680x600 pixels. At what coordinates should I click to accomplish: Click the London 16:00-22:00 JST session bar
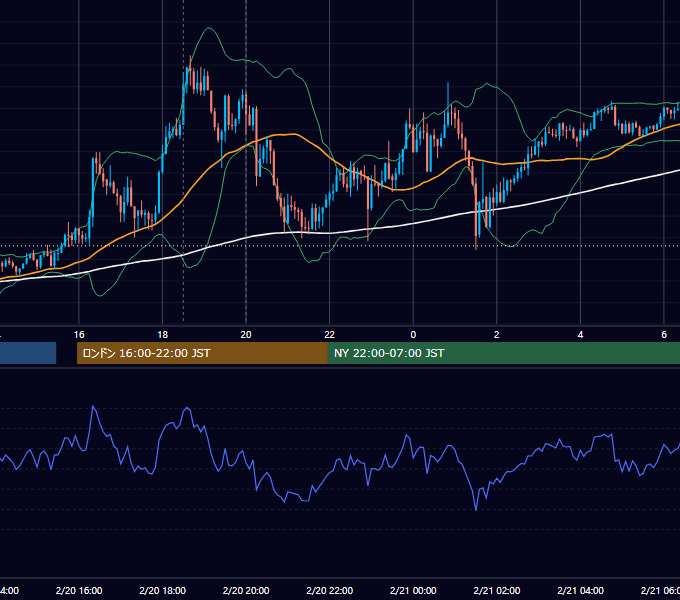[x=202, y=353]
